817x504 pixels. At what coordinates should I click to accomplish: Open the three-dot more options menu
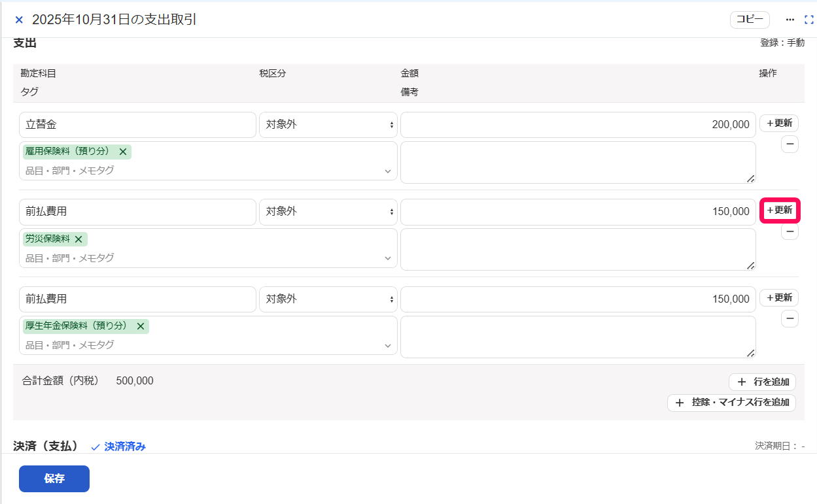pyautogui.click(x=790, y=20)
